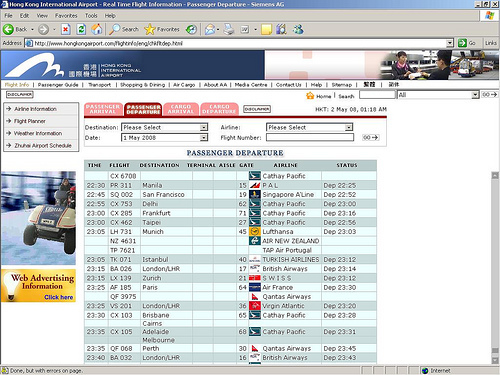This screenshot has width=500, height=375.
Task: Open the Favorites star in toolbar
Action: pyautogui.click(x=150, y=29)
